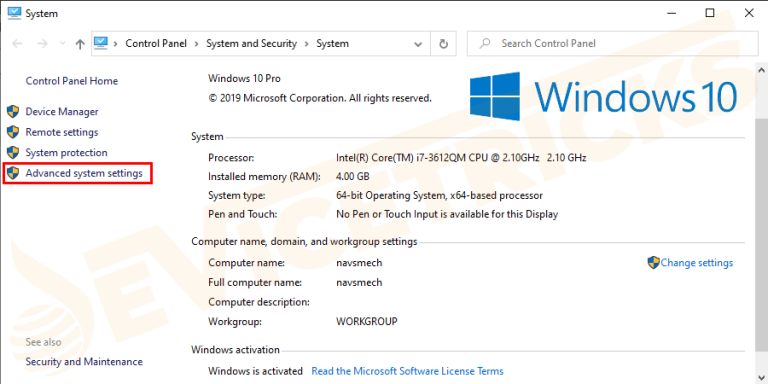Expand chevron after System and Security
Screen dimensions: 768x384
[306, 44]
